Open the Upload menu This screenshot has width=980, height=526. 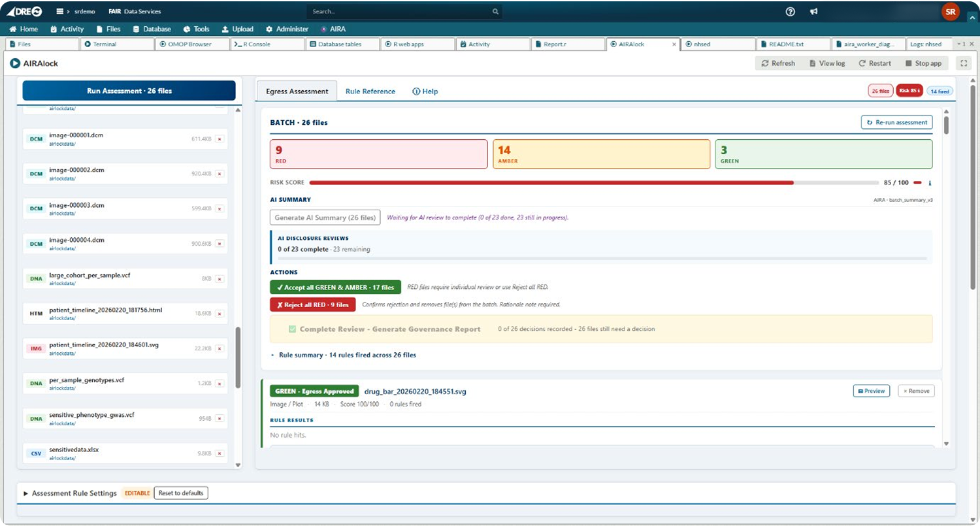(x=237, y=29)
